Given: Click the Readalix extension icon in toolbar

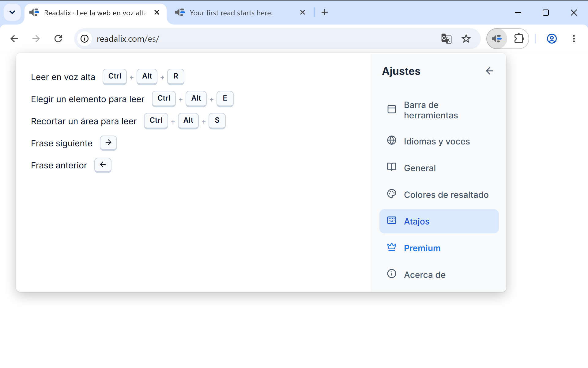Looking at the screenshot, I should click(497, 39).
